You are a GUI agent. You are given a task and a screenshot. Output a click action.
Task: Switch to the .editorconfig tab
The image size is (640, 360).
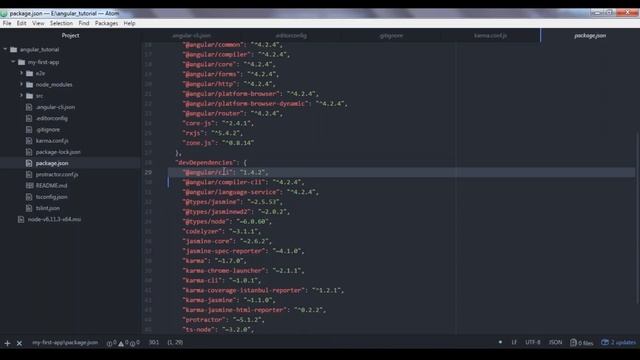(291, 36)
